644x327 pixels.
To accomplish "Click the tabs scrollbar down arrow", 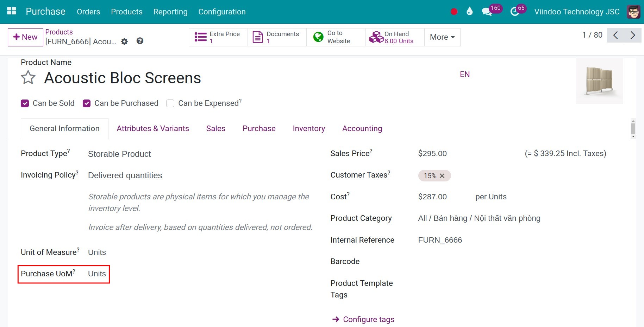I will pos(633,136).
